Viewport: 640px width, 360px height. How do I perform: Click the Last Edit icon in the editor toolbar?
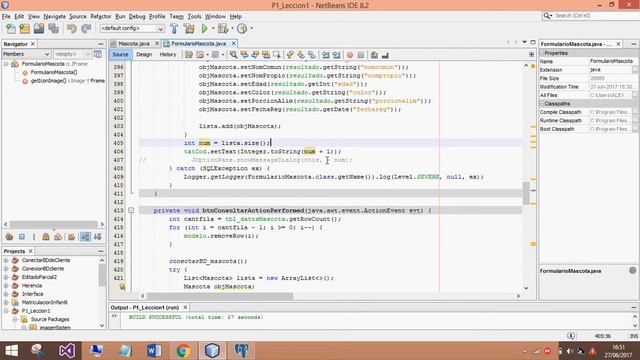189,55
